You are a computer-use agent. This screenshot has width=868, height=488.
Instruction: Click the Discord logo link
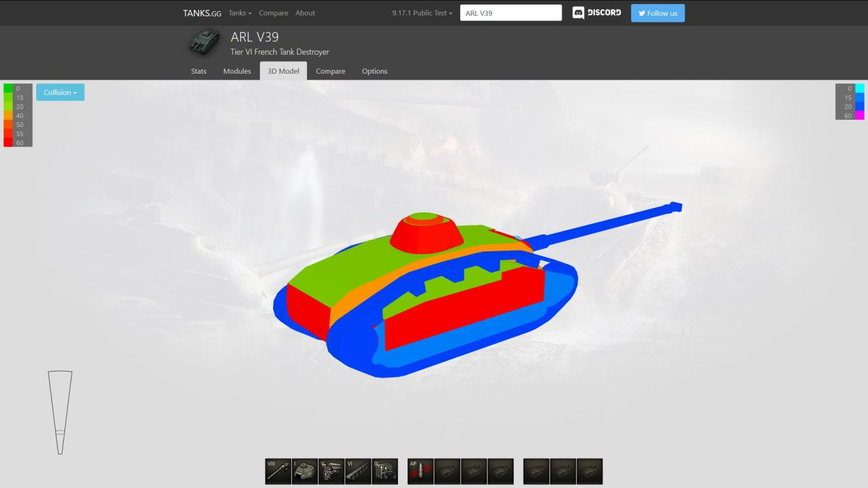pos(596,13)
